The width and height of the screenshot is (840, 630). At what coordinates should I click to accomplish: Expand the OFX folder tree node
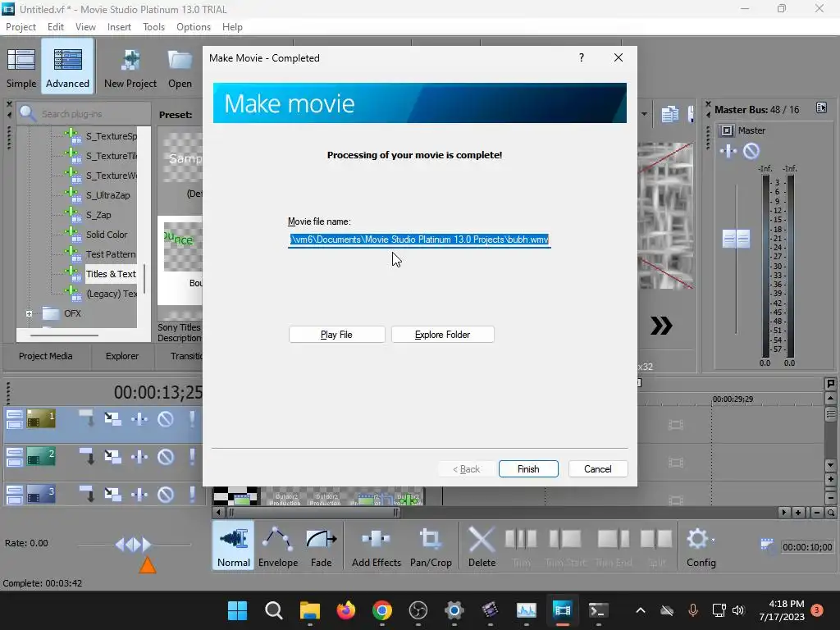29,313
